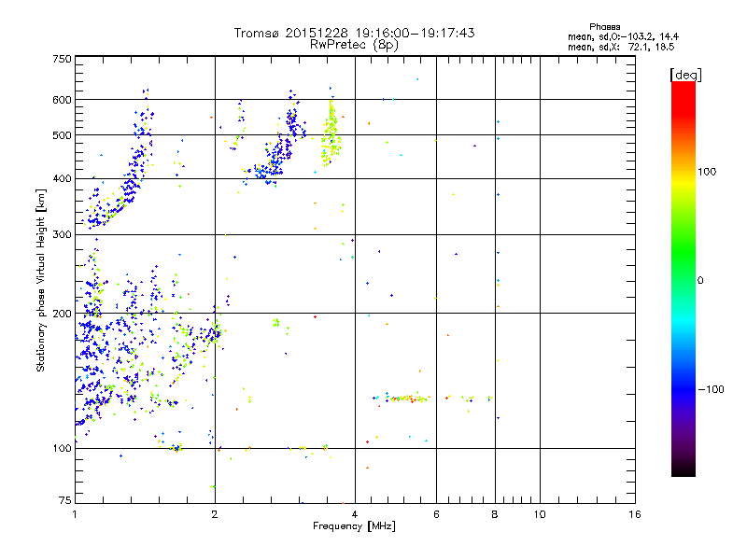Click the y-axis tick label '200'

point(62,314)
